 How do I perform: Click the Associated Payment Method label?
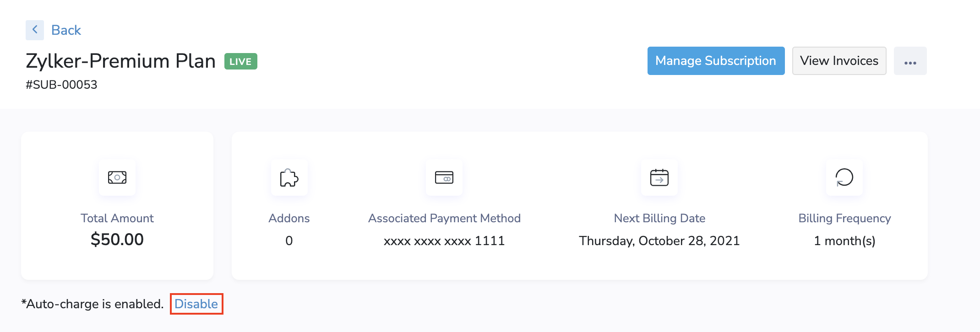click(x=444, y=218)
